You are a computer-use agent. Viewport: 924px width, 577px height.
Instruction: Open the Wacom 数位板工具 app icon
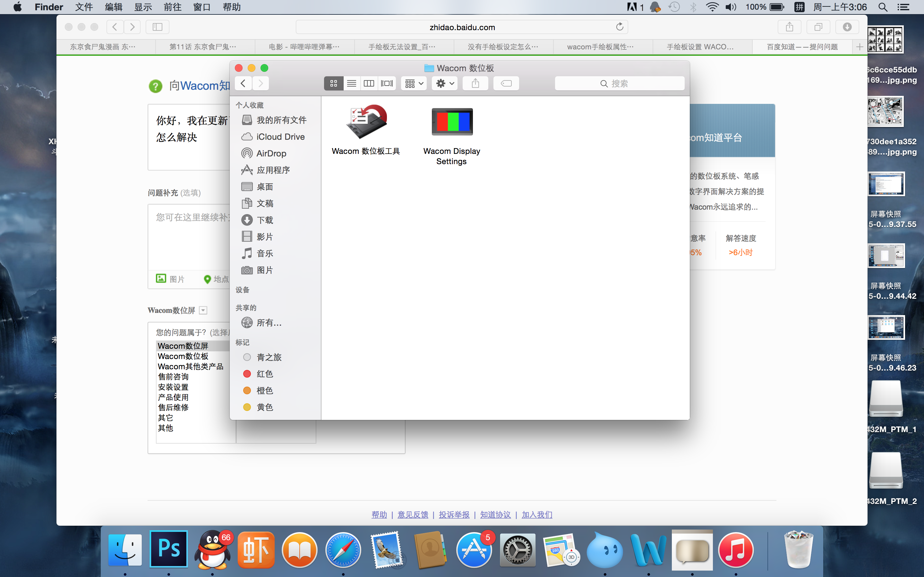pos(366,122)
